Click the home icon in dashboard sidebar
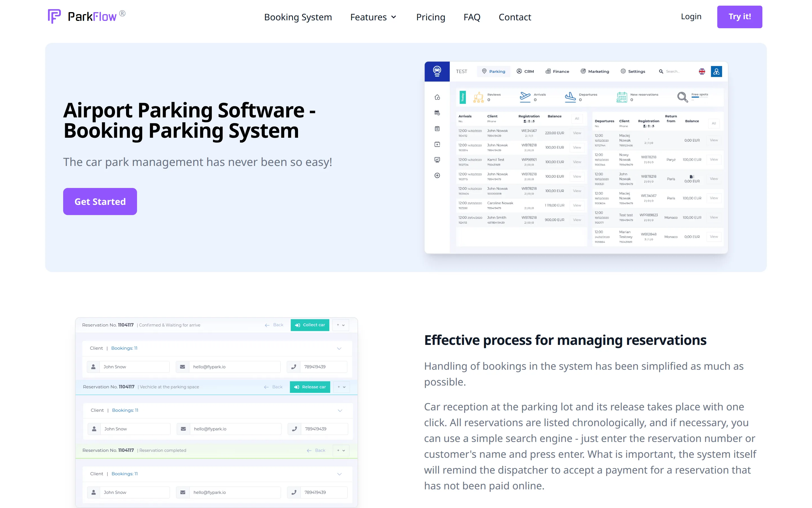The height and width of the screenshot is (508, 812). (437, 97)
